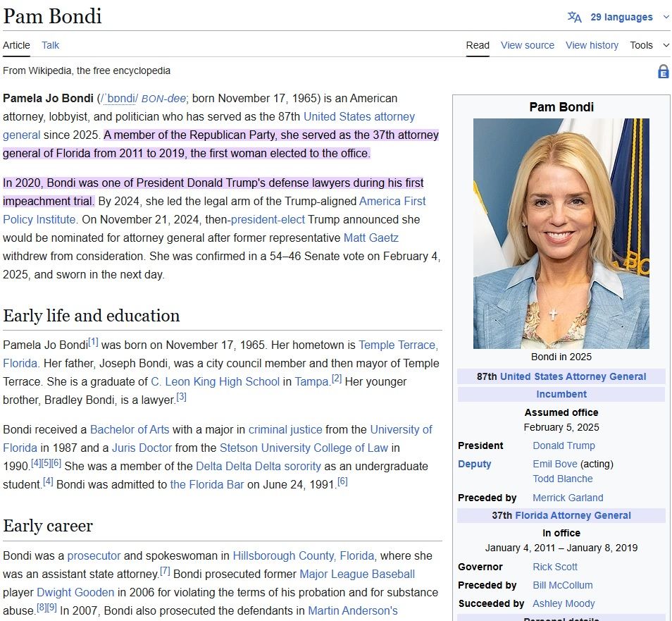
Task: Open the Ashley Moody link
Action: pyautogui.click(x=564, y=604)
